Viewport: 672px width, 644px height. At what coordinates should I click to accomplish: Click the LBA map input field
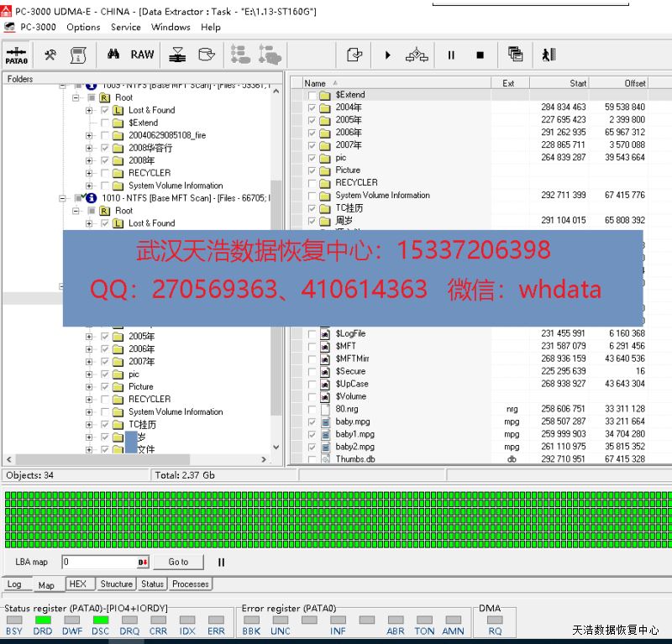point(98,562)
